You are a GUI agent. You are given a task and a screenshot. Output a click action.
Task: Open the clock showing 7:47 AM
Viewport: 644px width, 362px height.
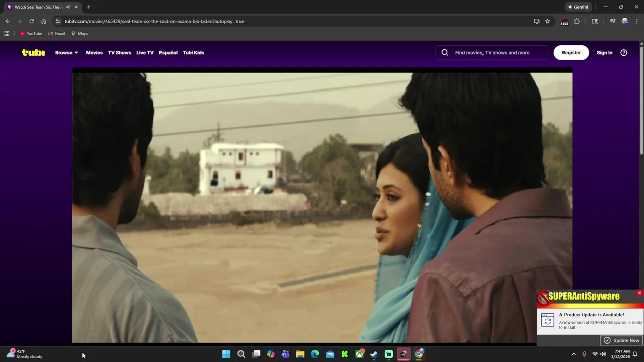tap(622, 354)
